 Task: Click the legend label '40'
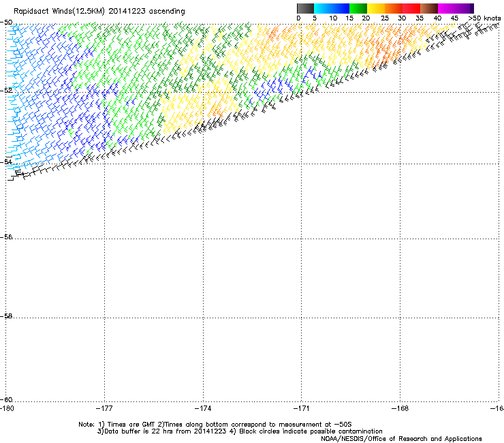coord(437,18)
